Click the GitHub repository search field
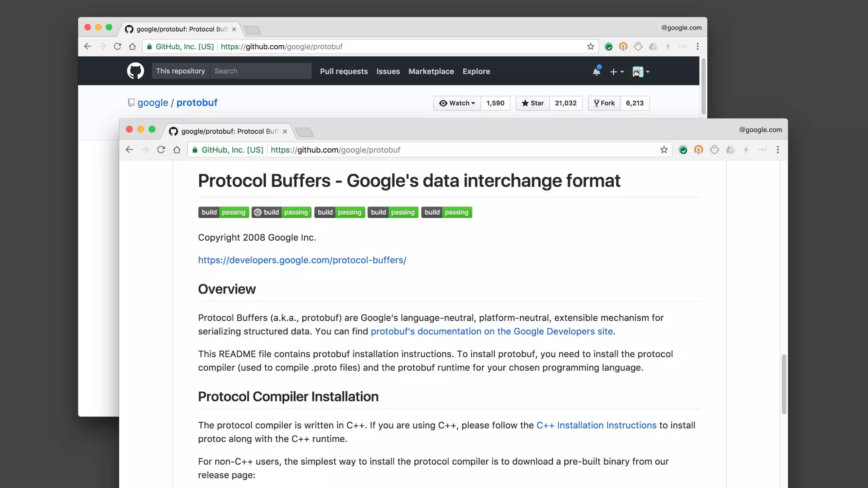Screen dimensions: 868x488 point(261,71)
